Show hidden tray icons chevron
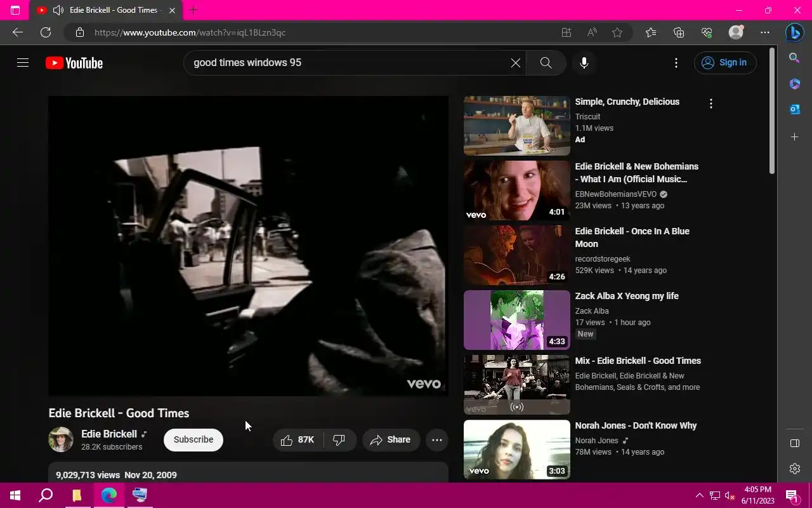Viewport: 812px width, 508px height. pos(700,495)
